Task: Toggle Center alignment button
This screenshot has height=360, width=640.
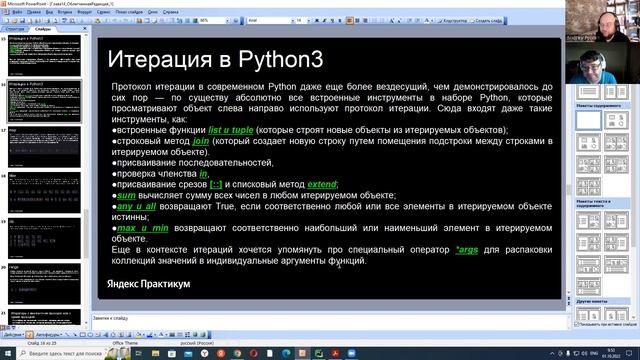Action: click(x=357, y=20)
